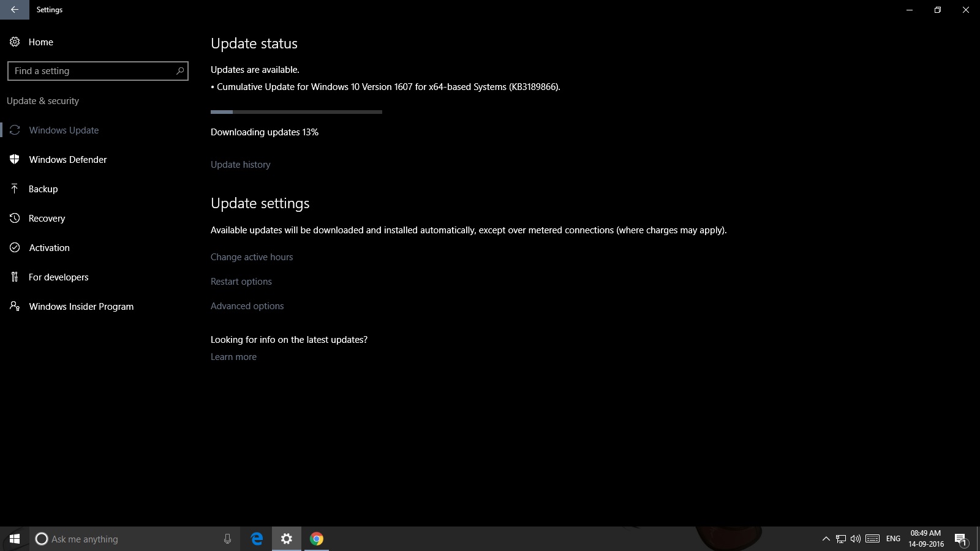The image size is (980, 551).
Task: Switch to Settings taskbar gear icon
Action: (287, 539)
